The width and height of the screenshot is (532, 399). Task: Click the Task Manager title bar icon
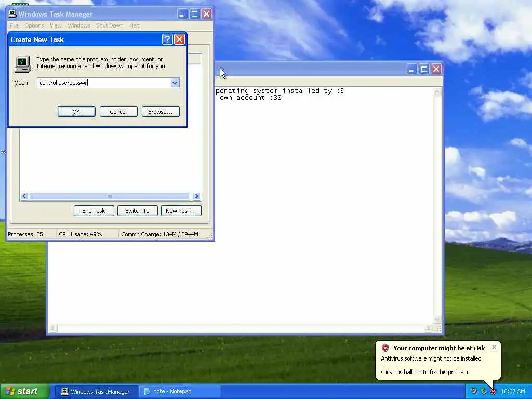click(12, 14)
